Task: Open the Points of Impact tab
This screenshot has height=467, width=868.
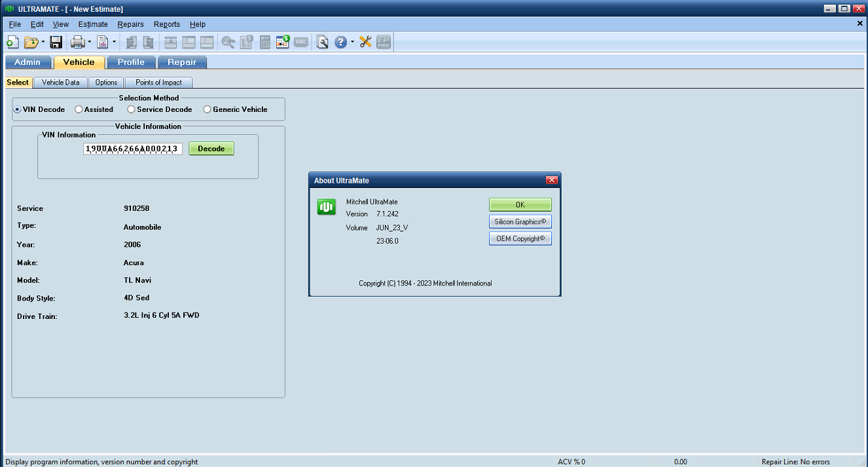Action: pos(158,82)
